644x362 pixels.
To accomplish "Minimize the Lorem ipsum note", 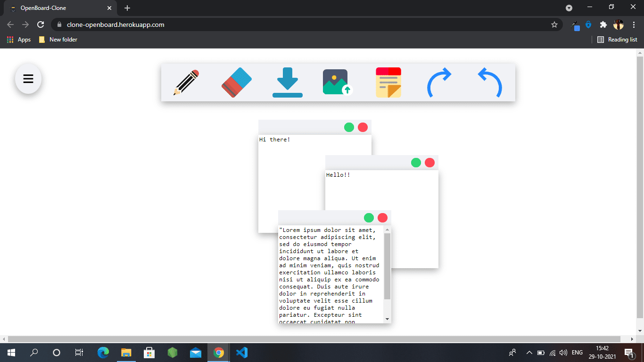I will pos(369,218).
